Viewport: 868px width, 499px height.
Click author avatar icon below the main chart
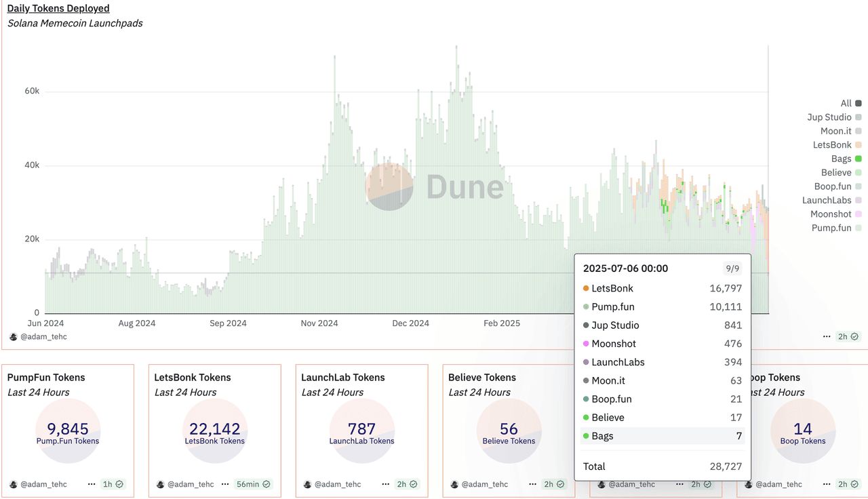(x=13, y=336)
